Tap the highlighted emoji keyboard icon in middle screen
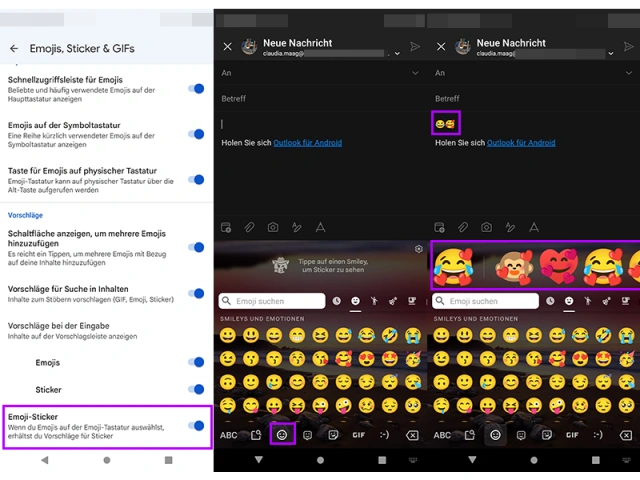The height and width of the screenshot is (480, 640). coord(282,435)
